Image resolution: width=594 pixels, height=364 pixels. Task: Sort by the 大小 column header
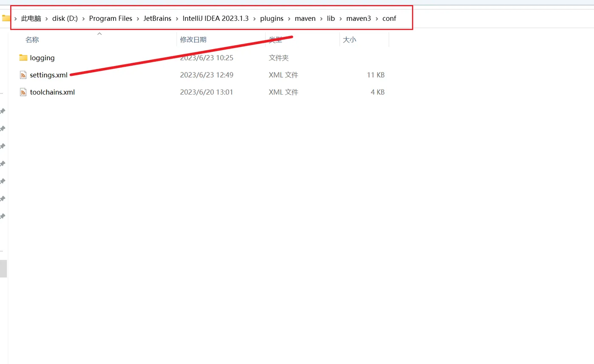(349, 39)
